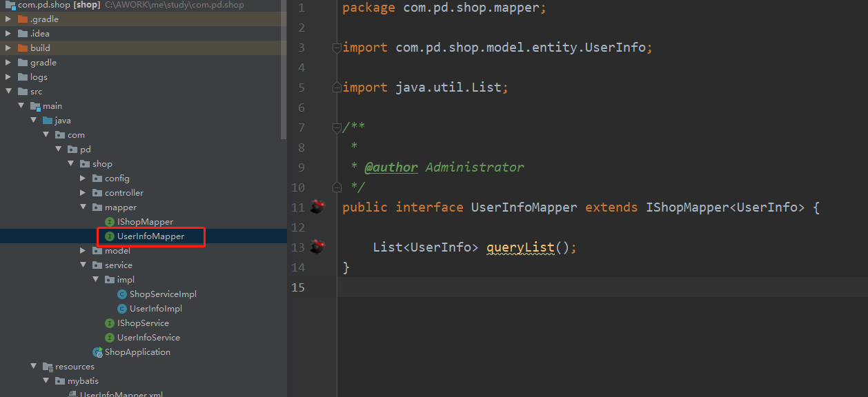The image size is (868, 397).
Task: Click UserInfo in import statement
Action: (615, 48)
